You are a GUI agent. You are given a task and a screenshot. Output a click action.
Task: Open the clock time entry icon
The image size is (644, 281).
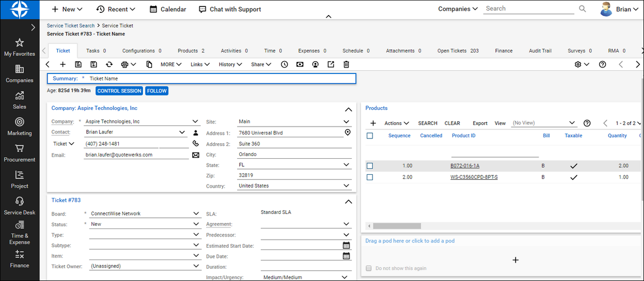(x=284, y=64)
